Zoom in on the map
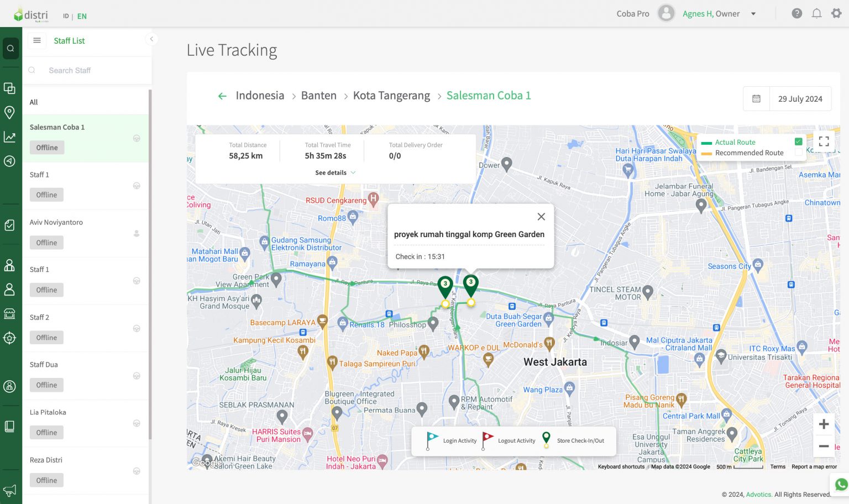The height and width of the screenshot is (504, 849). tap(824, 424)
